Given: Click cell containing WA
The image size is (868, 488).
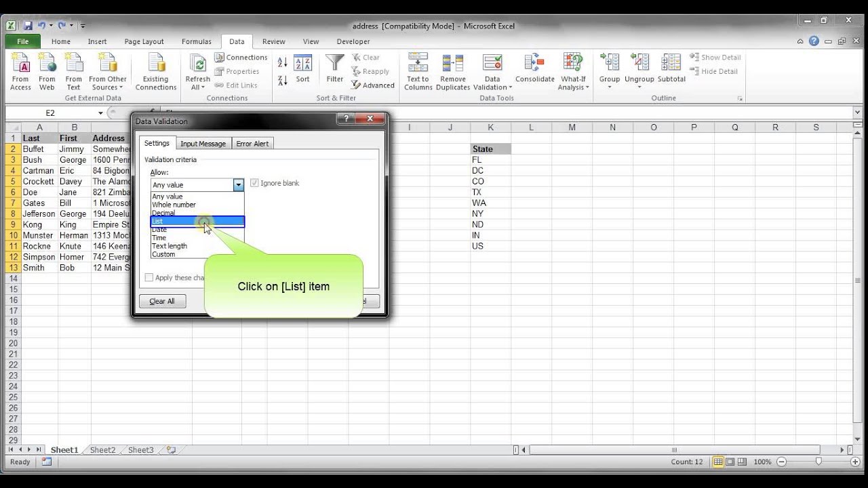Looking at the screenshot, I should (490, 203).
